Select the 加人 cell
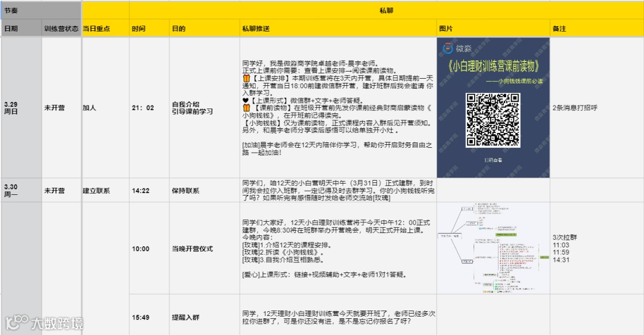Screen dimensions: 644x335 (106, 107)
